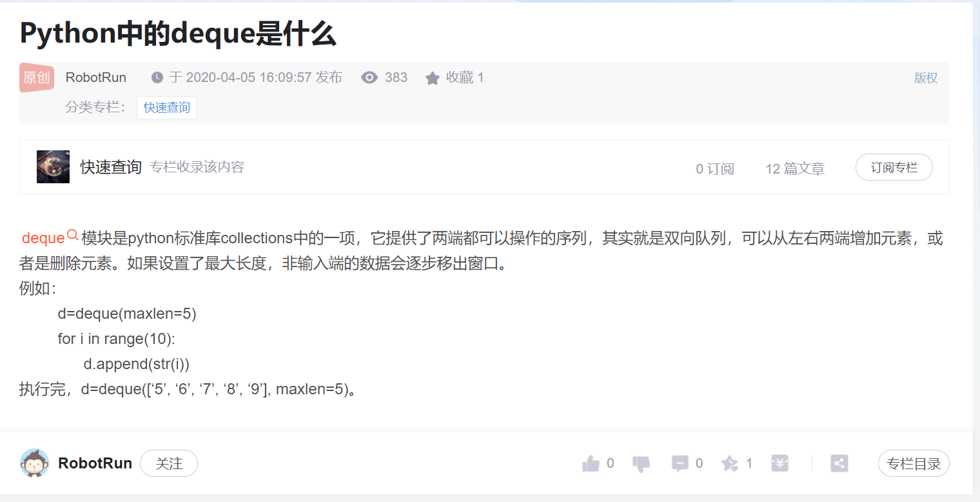Click the thumbs-down dislike icon

[x=642, y=464]
